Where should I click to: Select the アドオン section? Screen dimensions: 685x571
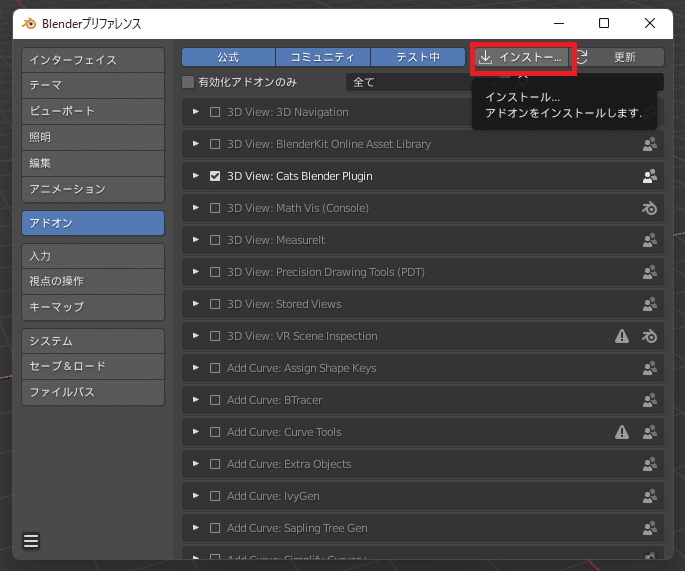[x=93, y=223]
